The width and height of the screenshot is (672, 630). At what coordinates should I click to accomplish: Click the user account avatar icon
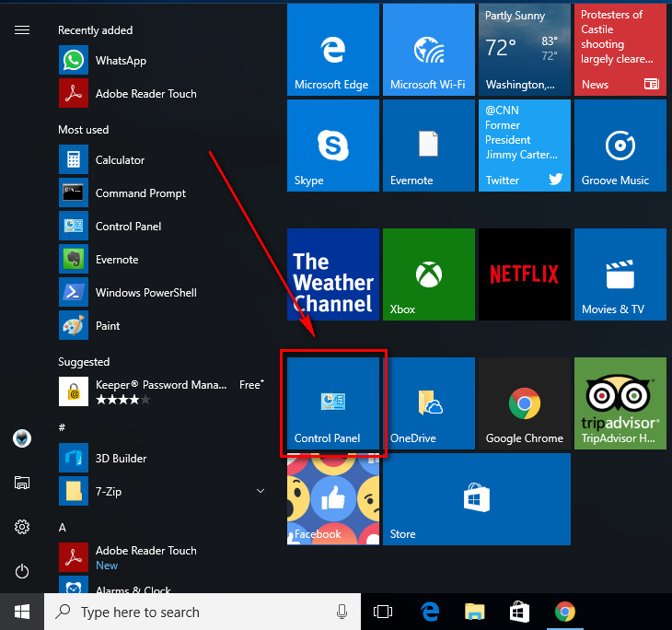(22, 438)
